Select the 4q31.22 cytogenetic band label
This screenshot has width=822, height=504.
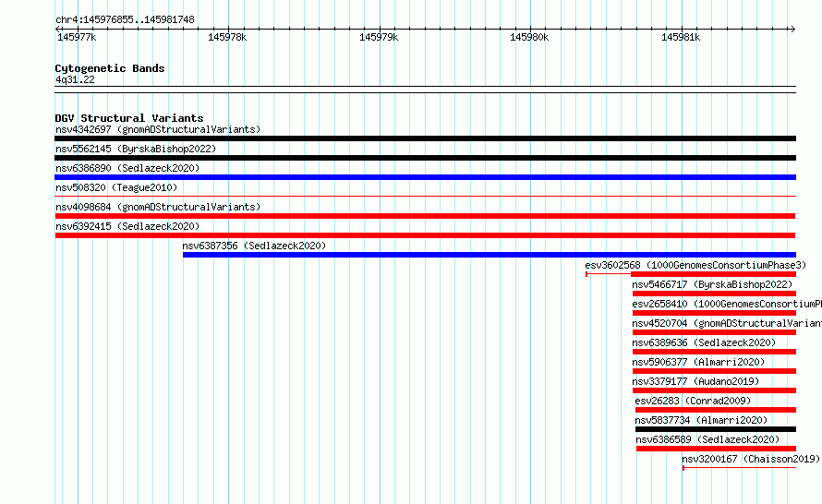tap(75, 79)
